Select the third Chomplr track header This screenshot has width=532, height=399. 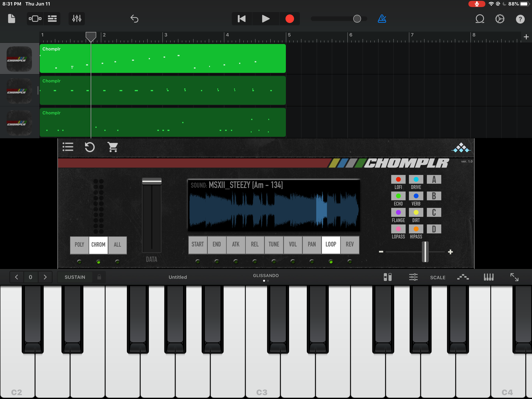point(19,123)
